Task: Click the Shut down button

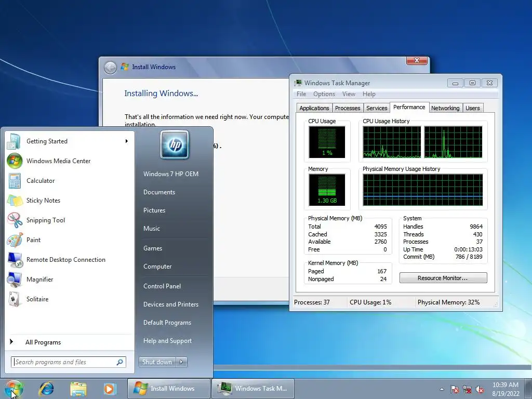Action: [157, 362]
